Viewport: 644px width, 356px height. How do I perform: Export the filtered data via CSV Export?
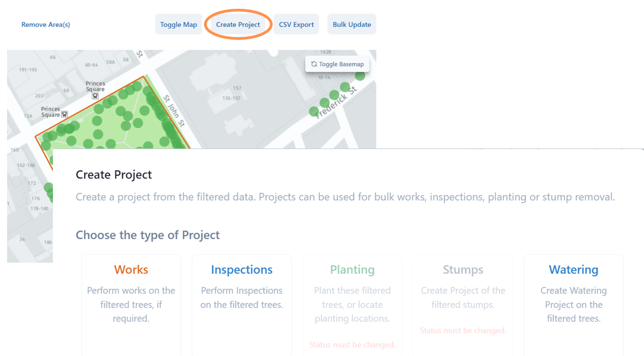tap(296, 24)
